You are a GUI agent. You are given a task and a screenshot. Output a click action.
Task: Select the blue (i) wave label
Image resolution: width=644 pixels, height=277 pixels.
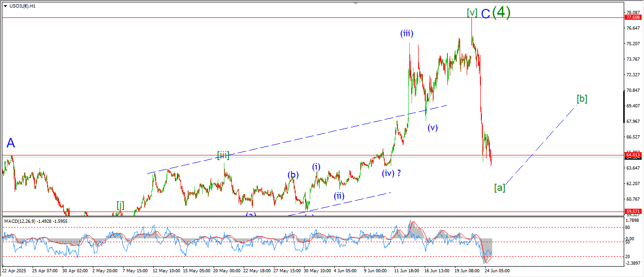click(x=316, y=166)
